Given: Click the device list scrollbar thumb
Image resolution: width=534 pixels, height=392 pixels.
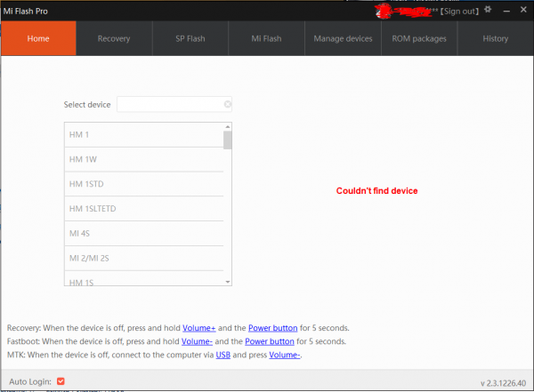Looking at the screenshot, I should coord(228,140).
